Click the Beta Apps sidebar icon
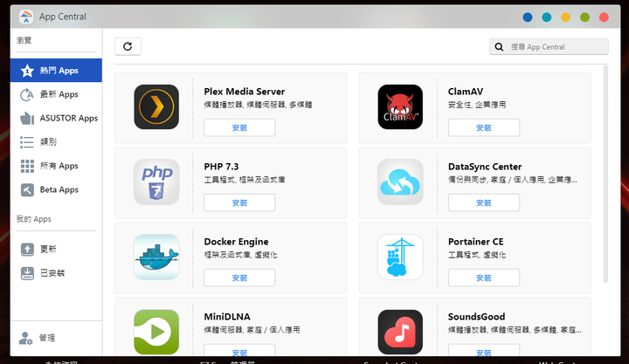Screen dimensions: 629x364 pyautogui.click(x=27, y=189)
